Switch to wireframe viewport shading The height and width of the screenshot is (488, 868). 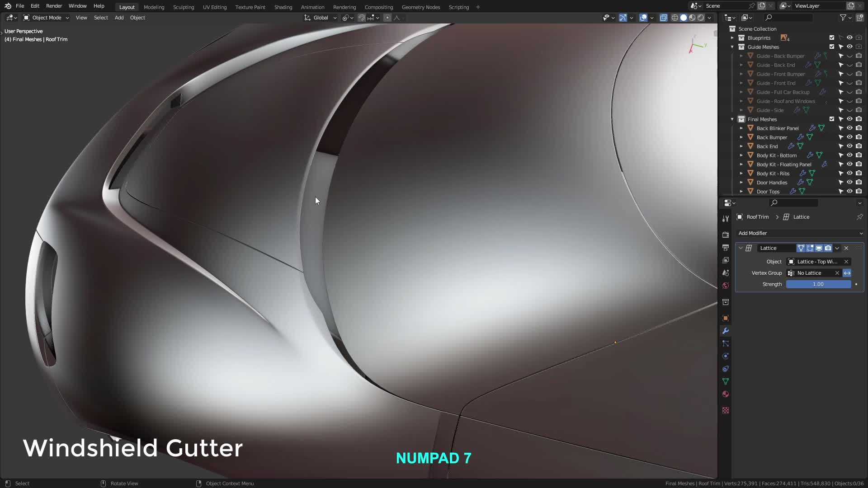(675, 18)
